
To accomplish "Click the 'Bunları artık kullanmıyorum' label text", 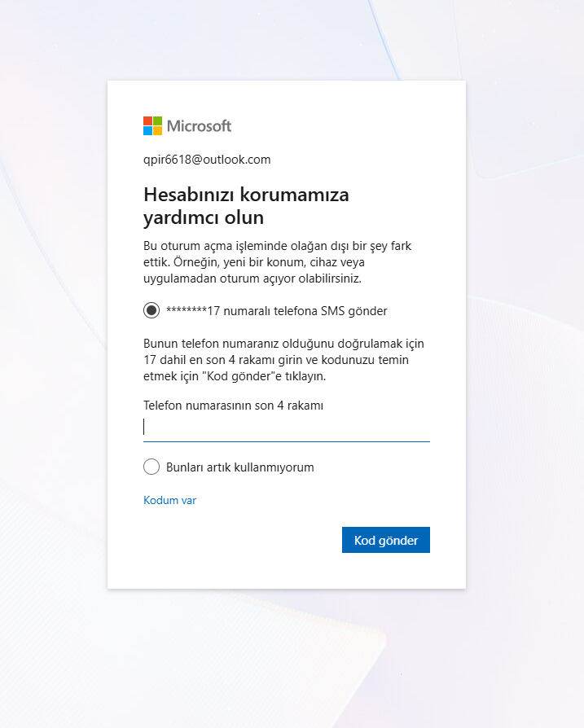I will tap(240, 467).
